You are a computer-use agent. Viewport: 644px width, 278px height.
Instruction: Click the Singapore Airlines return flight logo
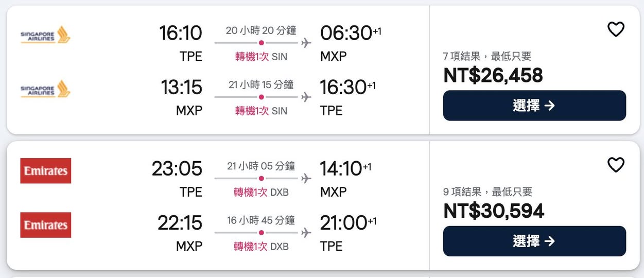pyautogui.click(x=45, y=89)
